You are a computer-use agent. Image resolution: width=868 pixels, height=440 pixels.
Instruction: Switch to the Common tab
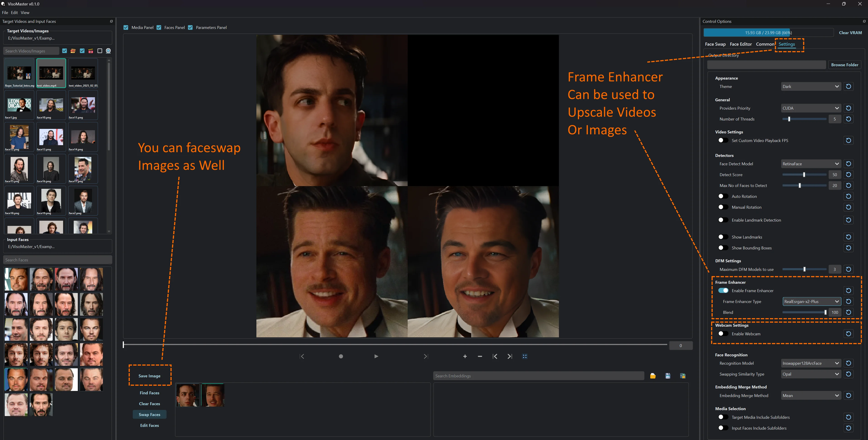765,44
